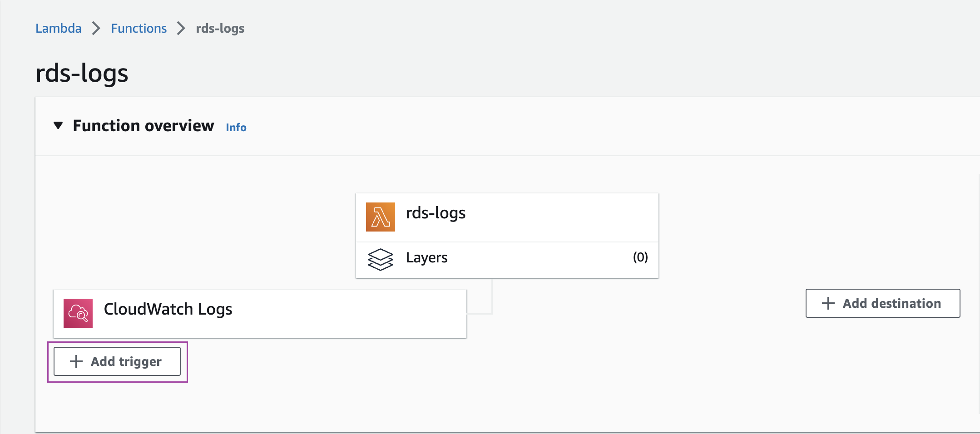This screenshot has width=980, height=434.
Task: Click the rds-logs breadcrumb text
Action: click(220, 28)
